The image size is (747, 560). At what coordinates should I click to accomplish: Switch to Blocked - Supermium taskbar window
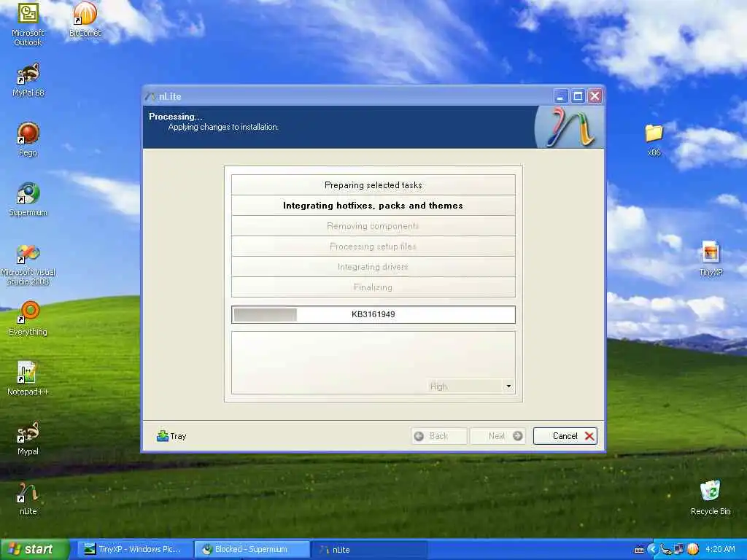pos(252,549)
